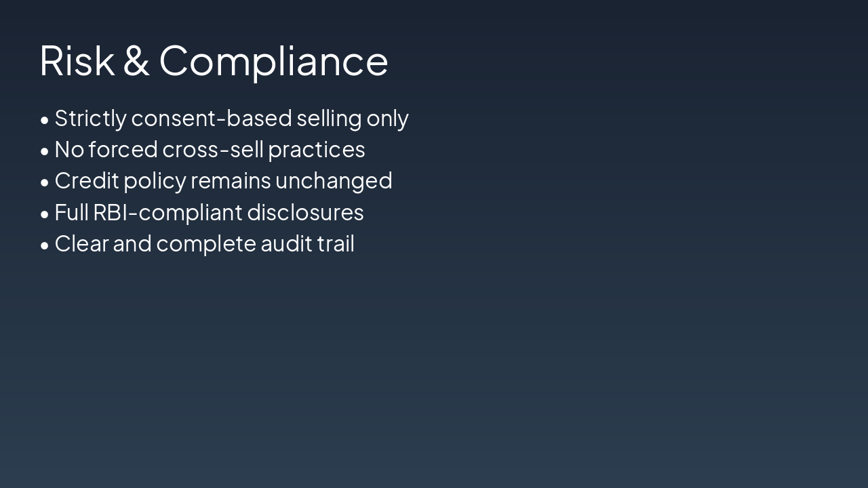The image size is (868, 488).
Task: Click the word "Risk" in the title
Action: coord(77,61)
